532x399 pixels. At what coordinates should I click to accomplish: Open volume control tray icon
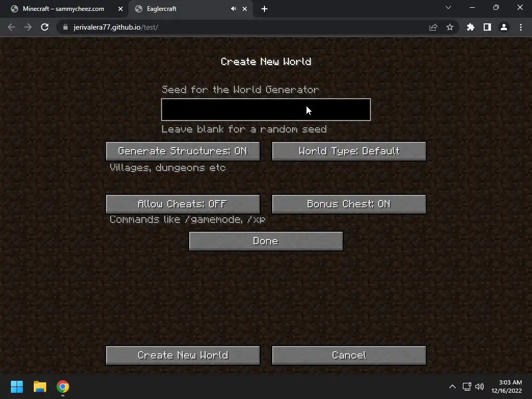point(480,387)
